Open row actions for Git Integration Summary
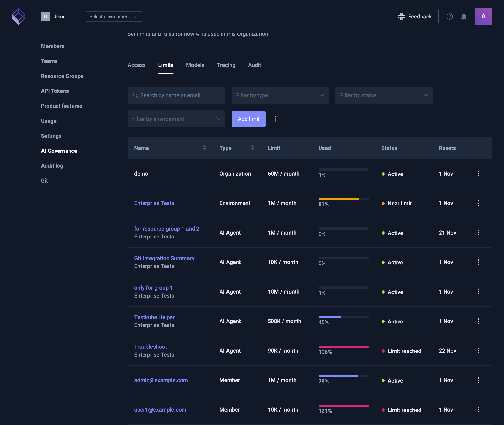504x425 pixels. 478,262
